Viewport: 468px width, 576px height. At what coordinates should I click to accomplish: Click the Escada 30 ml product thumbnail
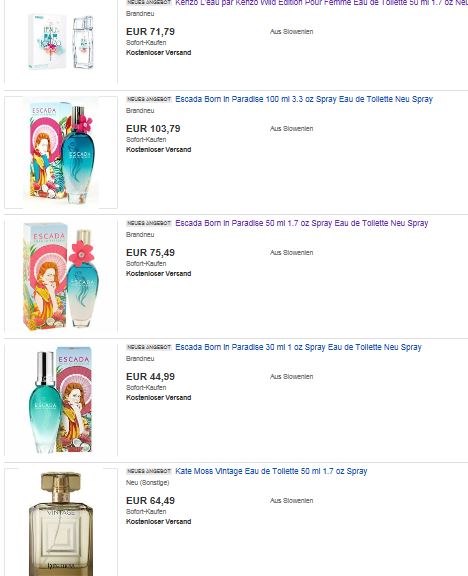61,400
